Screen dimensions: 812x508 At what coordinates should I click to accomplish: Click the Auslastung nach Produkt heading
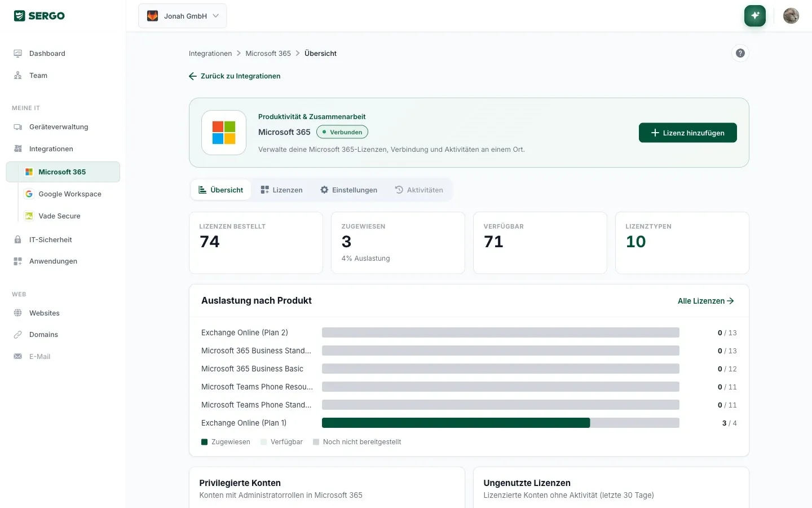click(x=257, y=301)
